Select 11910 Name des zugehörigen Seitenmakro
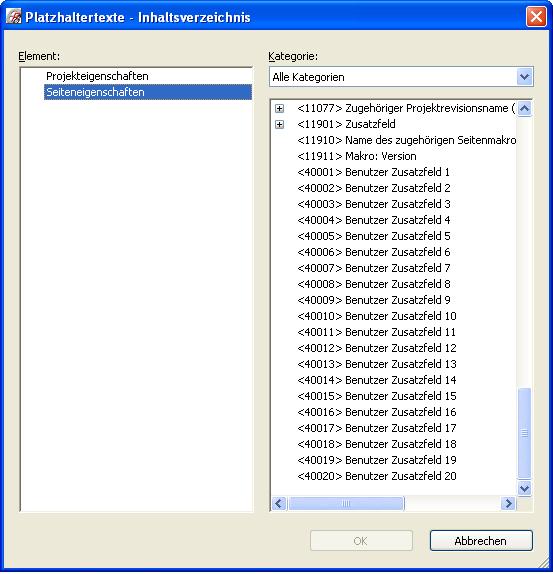 click(x=406, y=140)
